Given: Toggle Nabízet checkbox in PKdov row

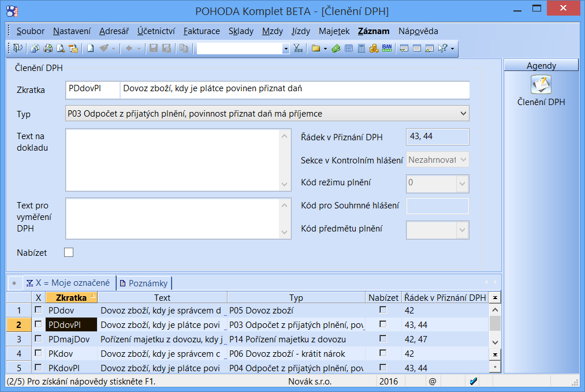Looking at the screenshot, I should [x=383, y=353].
